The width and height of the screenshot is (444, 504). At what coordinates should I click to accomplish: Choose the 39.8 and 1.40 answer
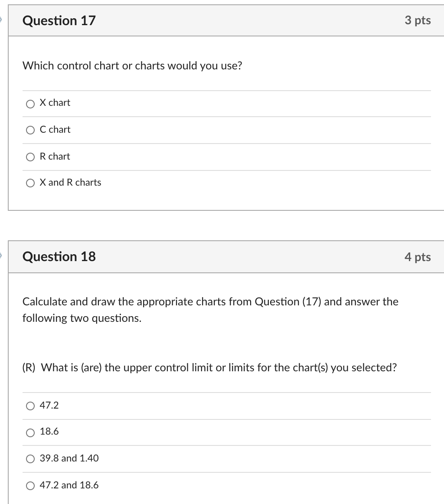30,459
